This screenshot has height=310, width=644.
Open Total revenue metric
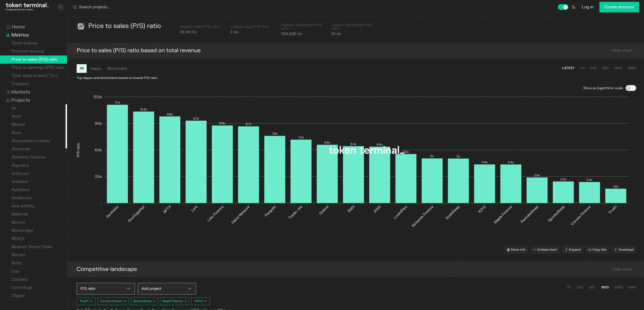click(24, 43)
